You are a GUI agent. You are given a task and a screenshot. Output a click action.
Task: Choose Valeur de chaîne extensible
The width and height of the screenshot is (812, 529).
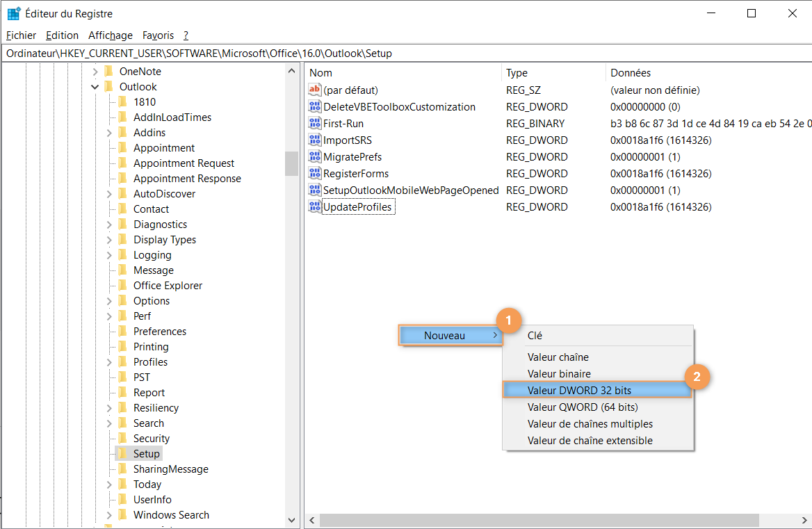[x=598, y=441]
